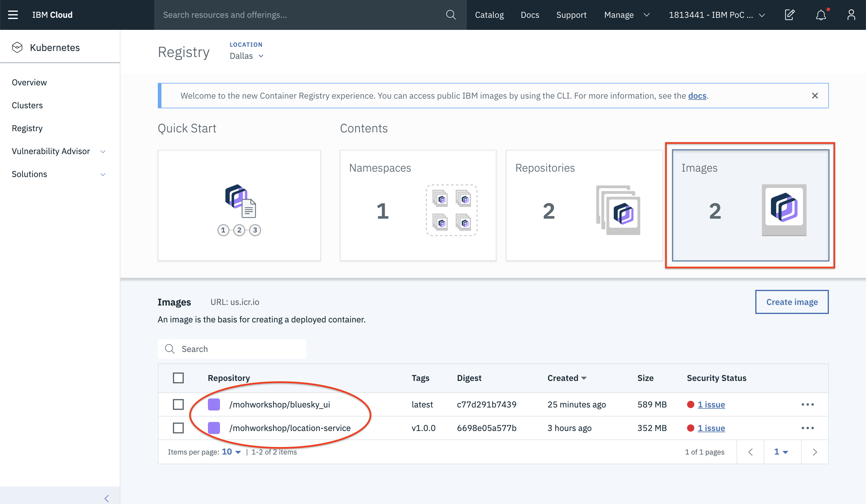Image resolution: width=866 pixels, height=504 pixels.
Task: Click the red status dot for bluesky_ui
Action: [x=690, y=404]
